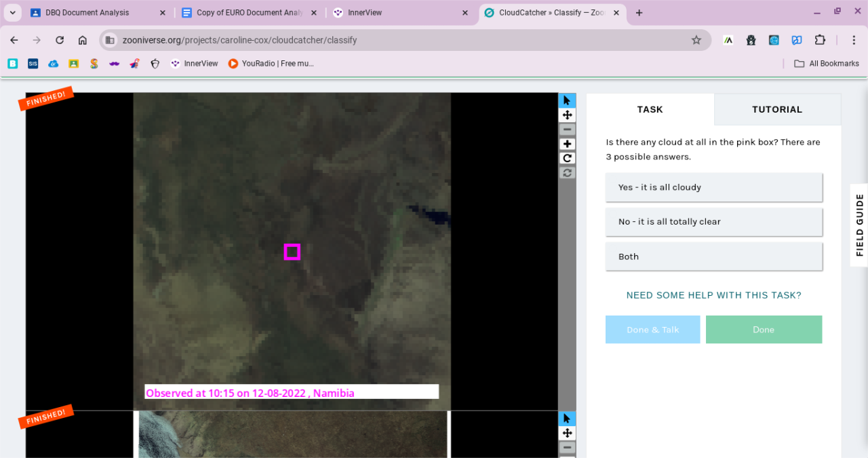
Task: Bookmark this page with the star
Action: 696,40
